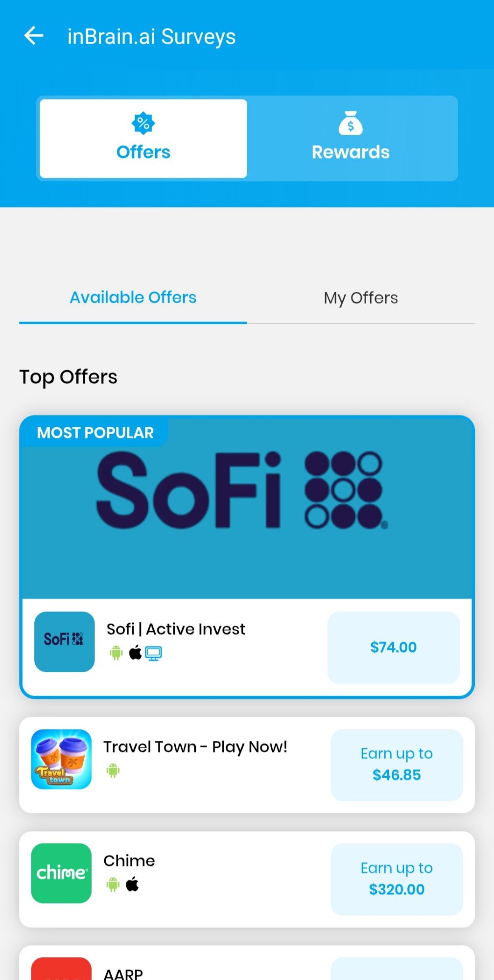Select the Offers percent badge icon
Viewport: 494px width, 980px height.
click(x=143, y=123)
